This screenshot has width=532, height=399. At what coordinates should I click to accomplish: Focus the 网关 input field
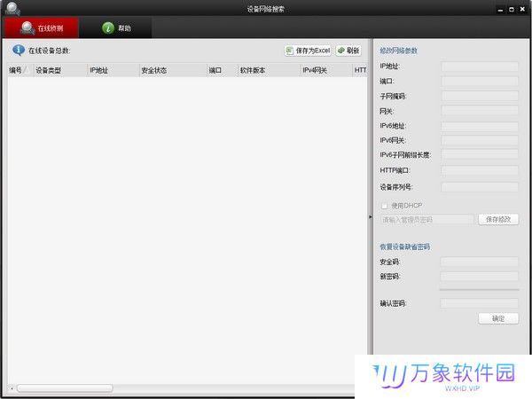coord(480,111)
